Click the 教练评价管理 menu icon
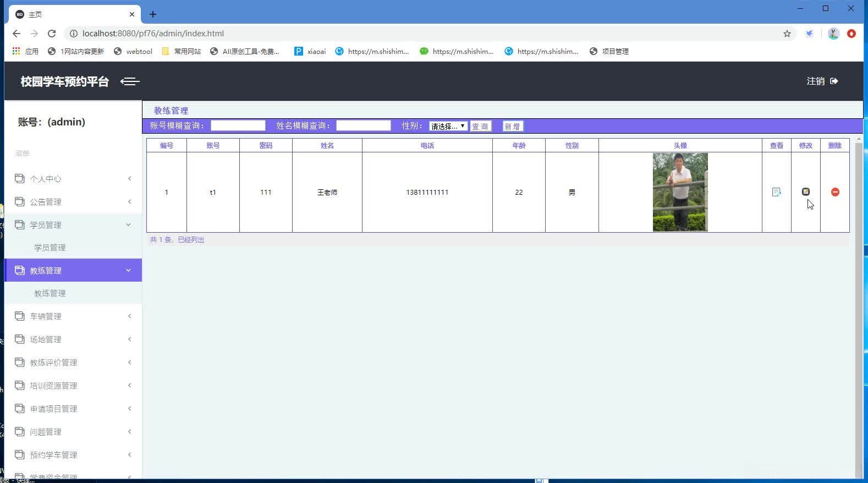 point(20,362)
